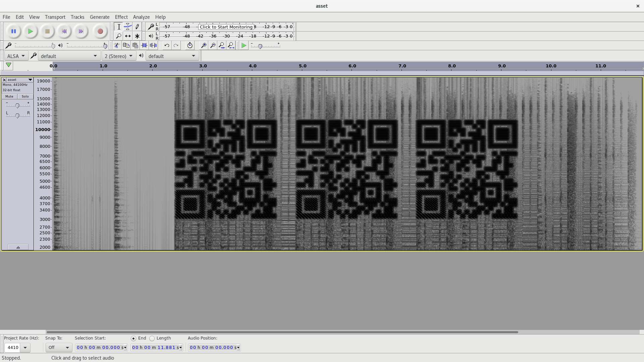Select the Selection (I-beam) tool

click(x=118, y=27)
